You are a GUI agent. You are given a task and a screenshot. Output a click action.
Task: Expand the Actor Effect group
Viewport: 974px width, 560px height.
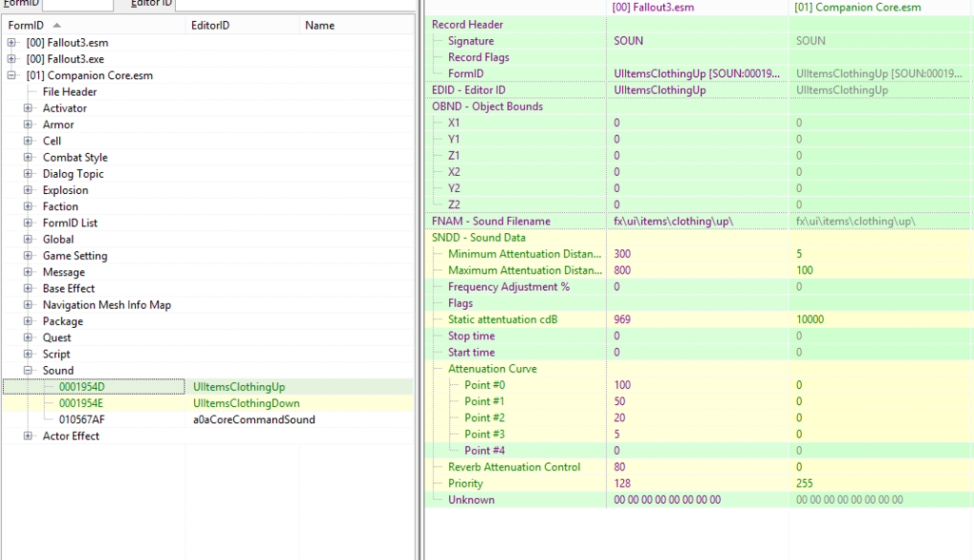(28, 435)
